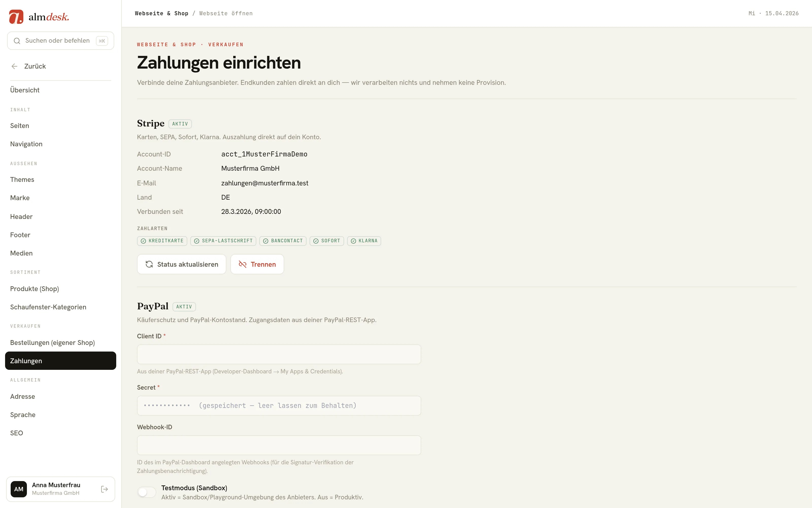Open the Themes section

point(61,179)
